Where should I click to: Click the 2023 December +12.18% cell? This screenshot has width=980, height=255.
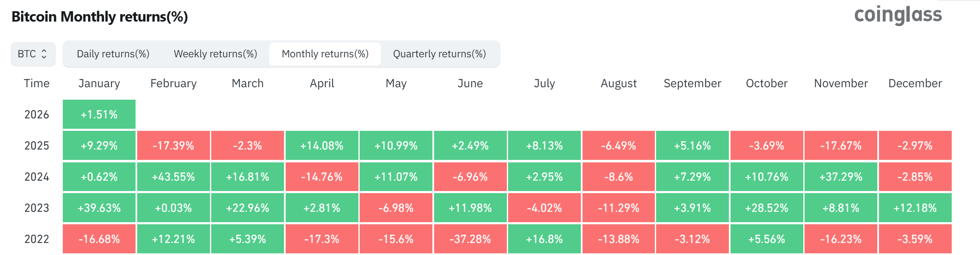[x=915, y=208]
